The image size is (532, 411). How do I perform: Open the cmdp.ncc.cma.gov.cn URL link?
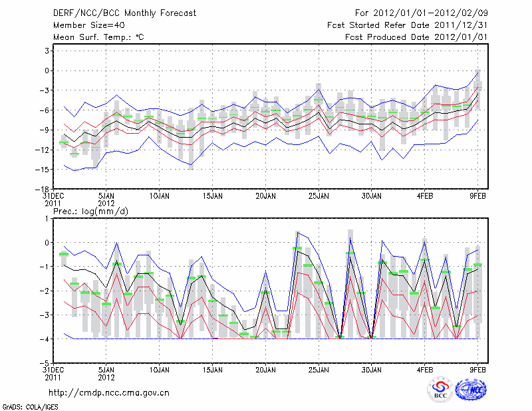point(110,393)
